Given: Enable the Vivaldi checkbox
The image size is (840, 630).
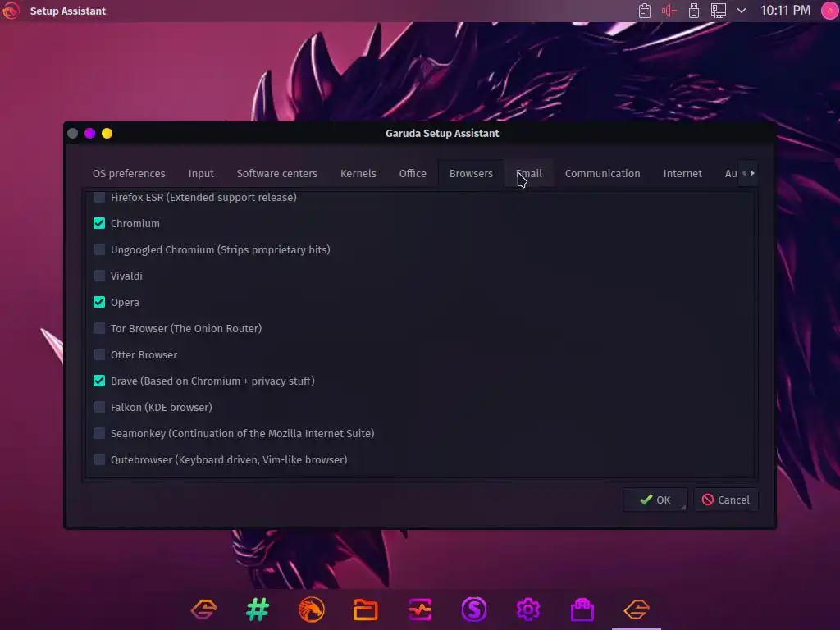Looking at the screenshot, I should click(99, 276).
